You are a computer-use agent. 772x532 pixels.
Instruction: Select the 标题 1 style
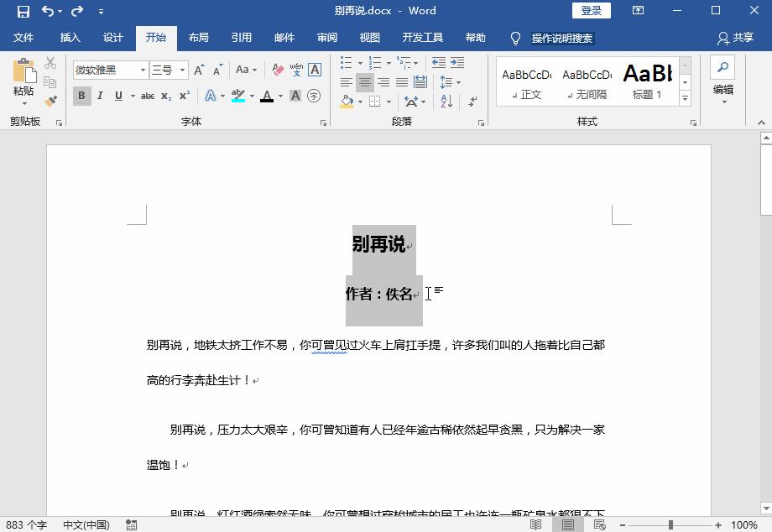point(648,81)
